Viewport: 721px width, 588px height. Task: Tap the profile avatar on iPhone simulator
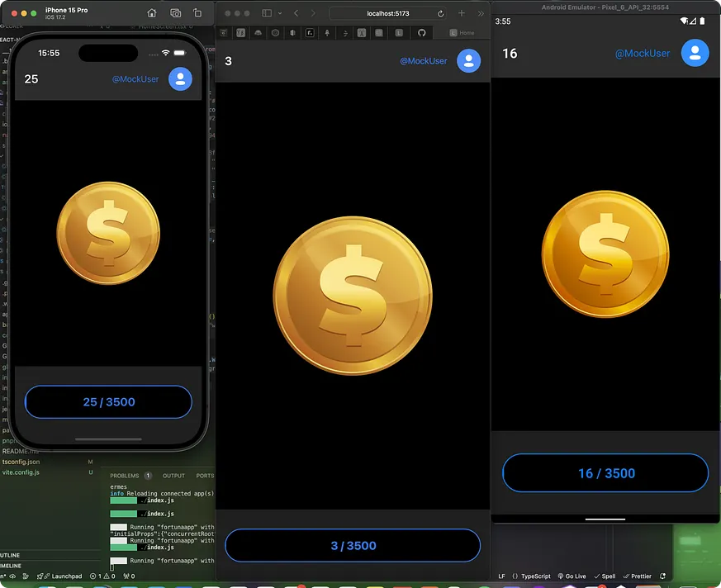(180, 79)
